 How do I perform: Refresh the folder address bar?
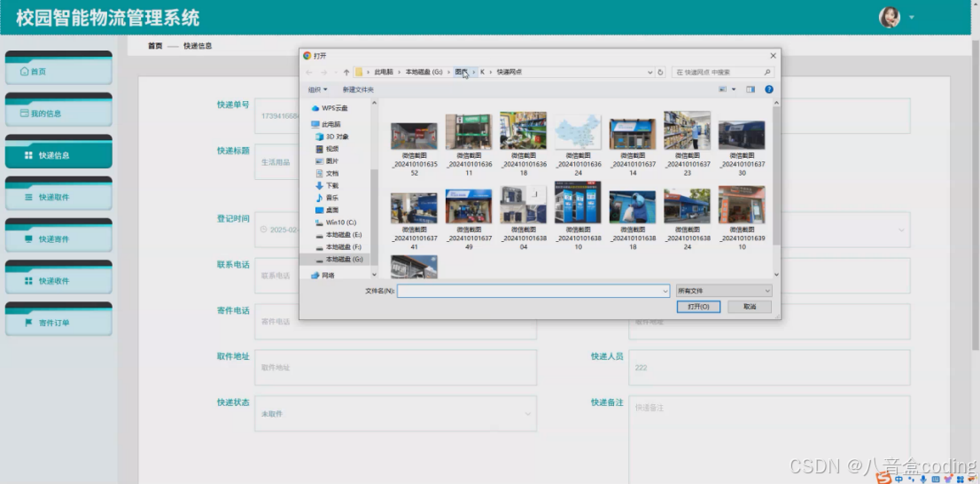click(660, 72)
